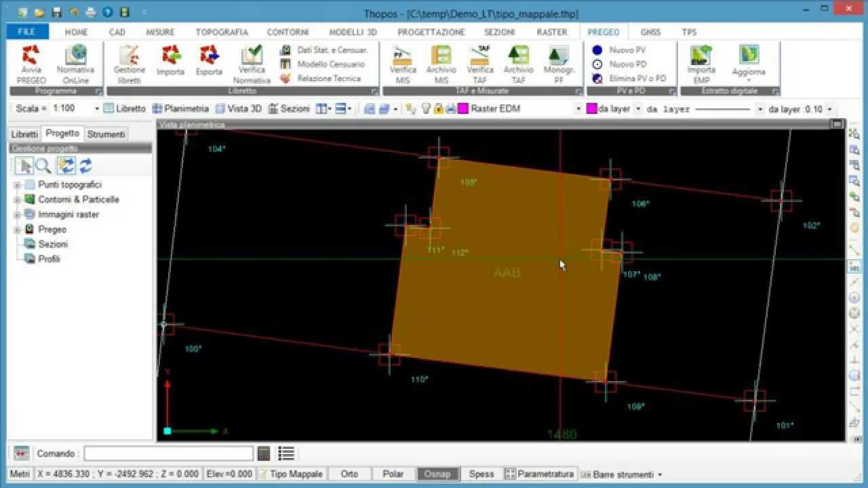Toggle Osnap in status bar

(437, 474)
